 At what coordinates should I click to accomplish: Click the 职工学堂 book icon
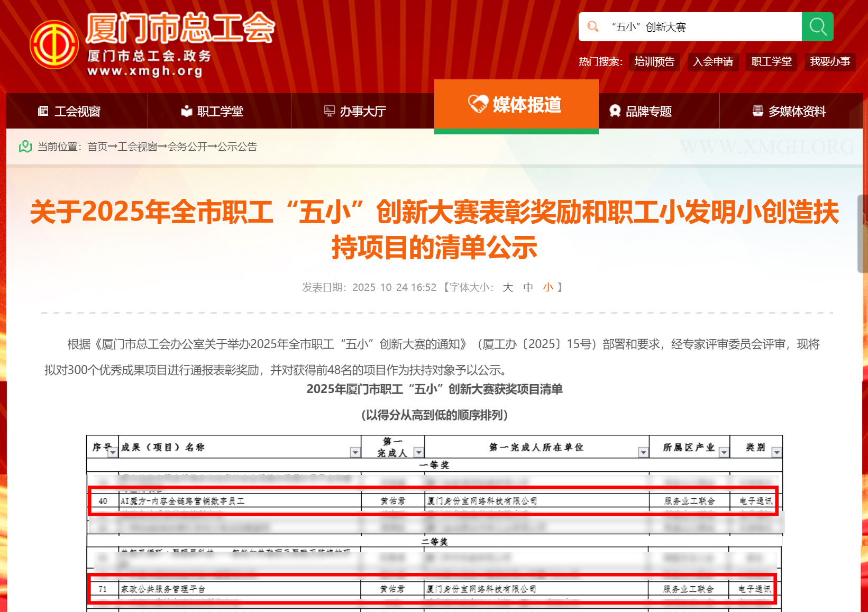coord(186,111)
